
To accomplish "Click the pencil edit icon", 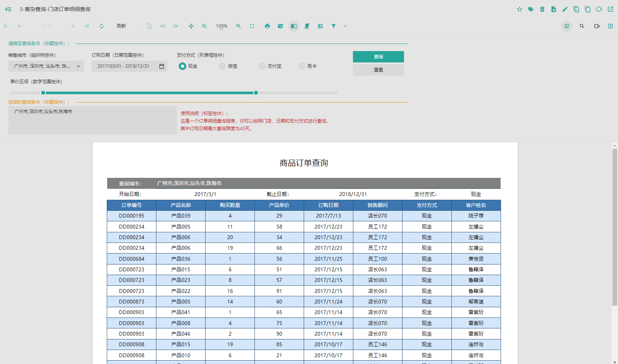I will tap(565, 9).
